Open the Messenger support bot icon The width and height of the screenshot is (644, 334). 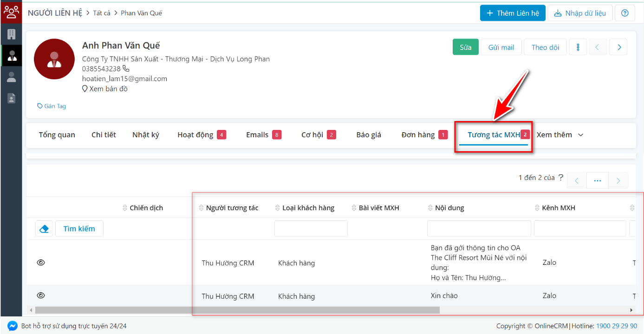(x=13, y=326)
